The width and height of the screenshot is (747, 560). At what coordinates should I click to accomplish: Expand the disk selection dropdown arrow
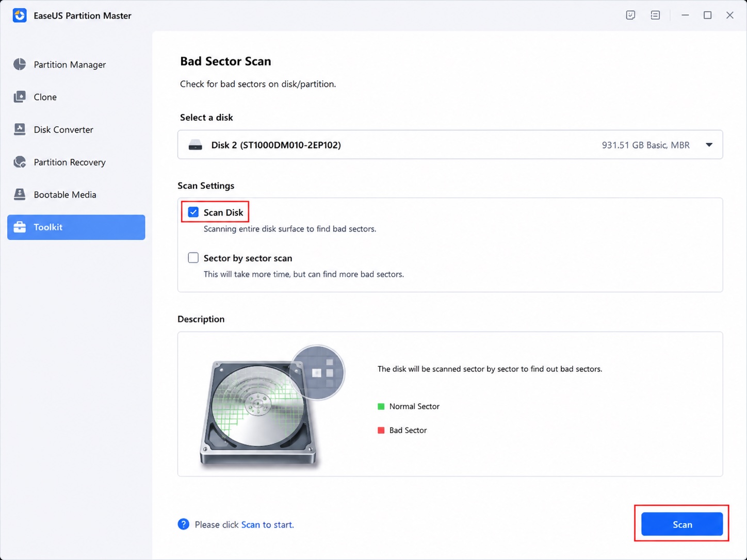coord(709,145)
